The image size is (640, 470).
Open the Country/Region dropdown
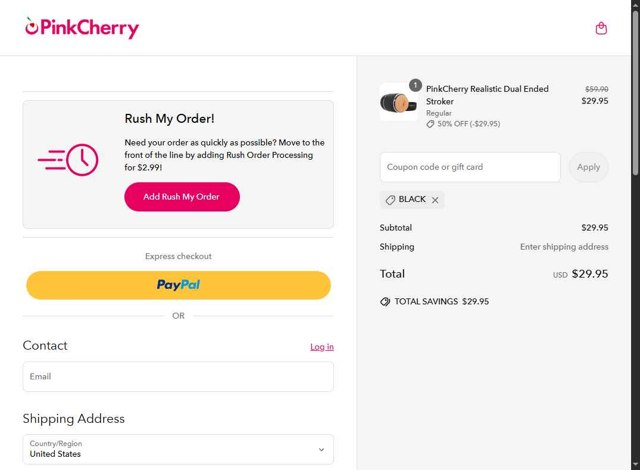[x=178, y=449]
